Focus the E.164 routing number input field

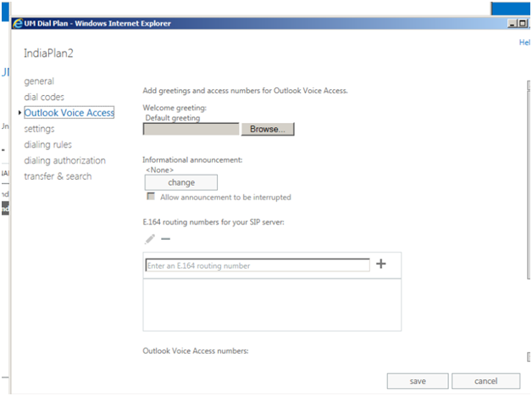click(x=258, y=265)
